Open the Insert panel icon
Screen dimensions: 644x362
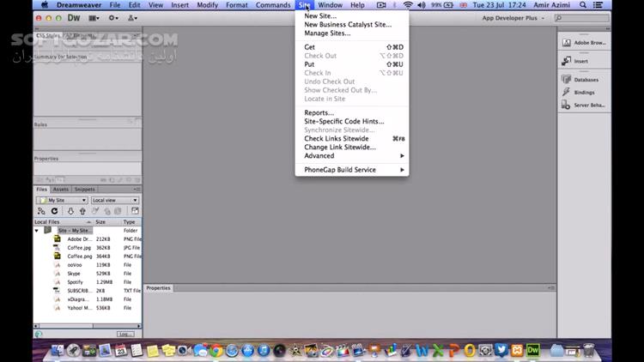point(575,61)
